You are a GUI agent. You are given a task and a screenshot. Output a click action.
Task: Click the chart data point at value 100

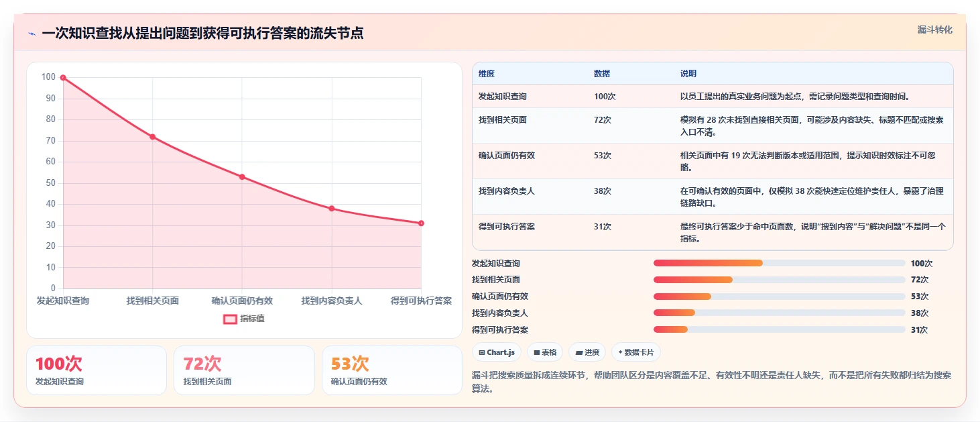[63, 78]
